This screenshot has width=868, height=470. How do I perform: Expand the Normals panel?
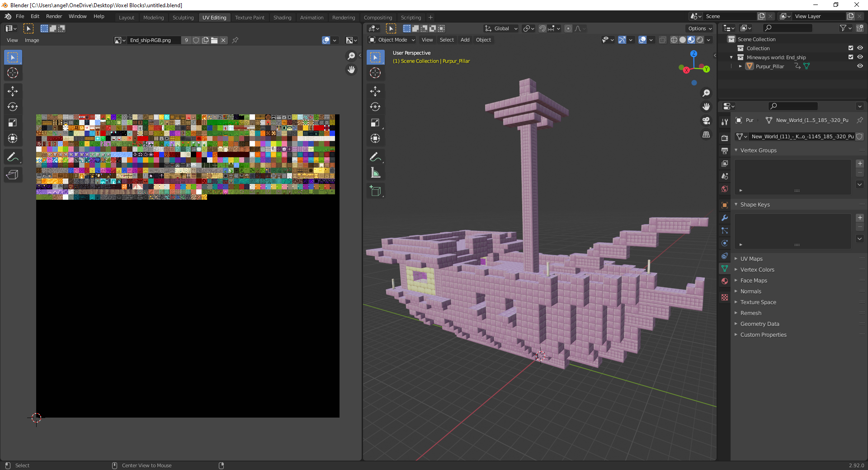[751, 291]
